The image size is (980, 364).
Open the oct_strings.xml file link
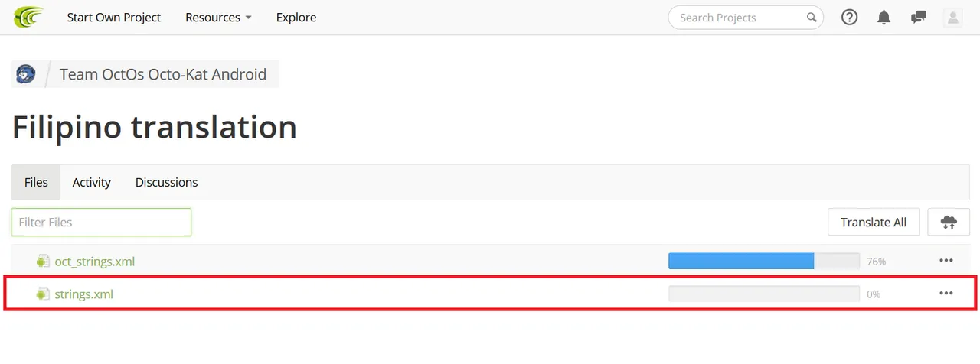tap(95, 262)
